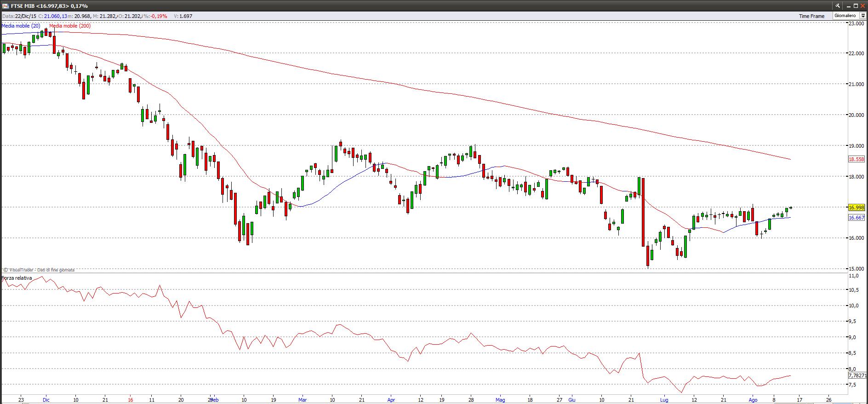Select the Media mobile (20) indicator label
The width and height of the screenshot is (868, 404).
[x=21, y=26]
